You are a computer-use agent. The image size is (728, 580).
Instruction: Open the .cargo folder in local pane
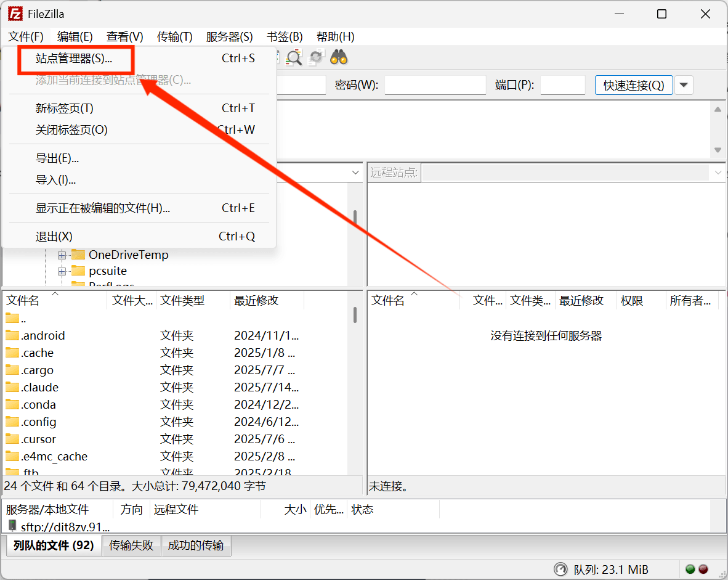pyautogui.click(x=36, y=370)
